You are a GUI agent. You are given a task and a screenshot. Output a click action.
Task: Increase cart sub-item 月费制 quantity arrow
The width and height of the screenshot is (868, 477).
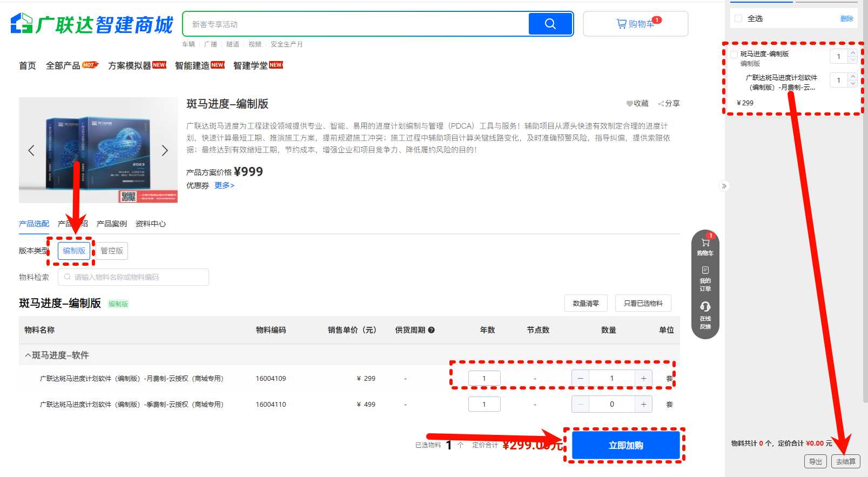[x=853, y=77]
